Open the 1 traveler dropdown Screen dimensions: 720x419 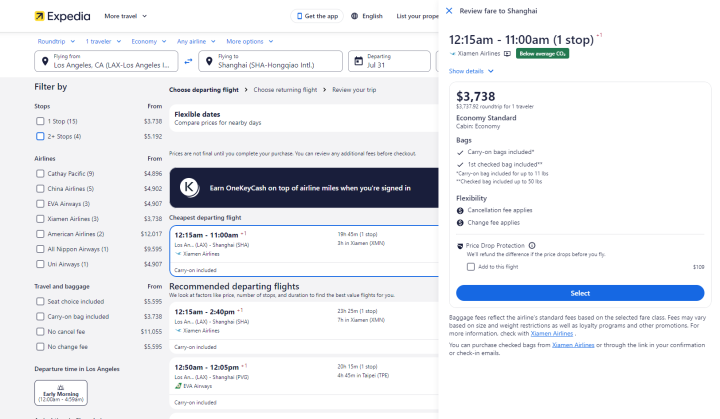pos(103,41)
